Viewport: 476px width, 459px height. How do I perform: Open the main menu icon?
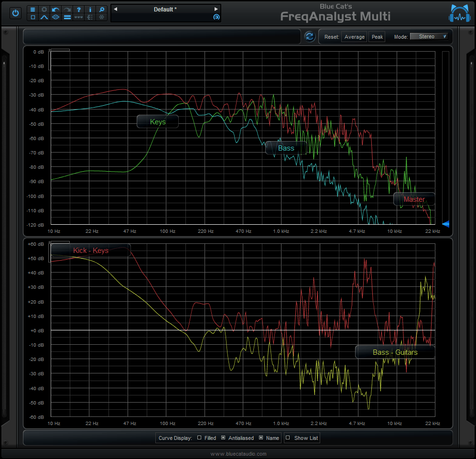tap(33, 9)
